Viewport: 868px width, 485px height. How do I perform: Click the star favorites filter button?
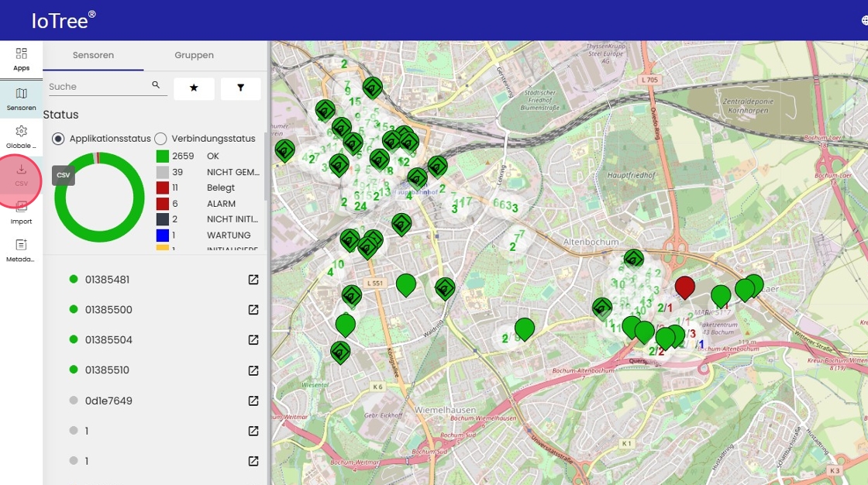[x=194, y=88]
